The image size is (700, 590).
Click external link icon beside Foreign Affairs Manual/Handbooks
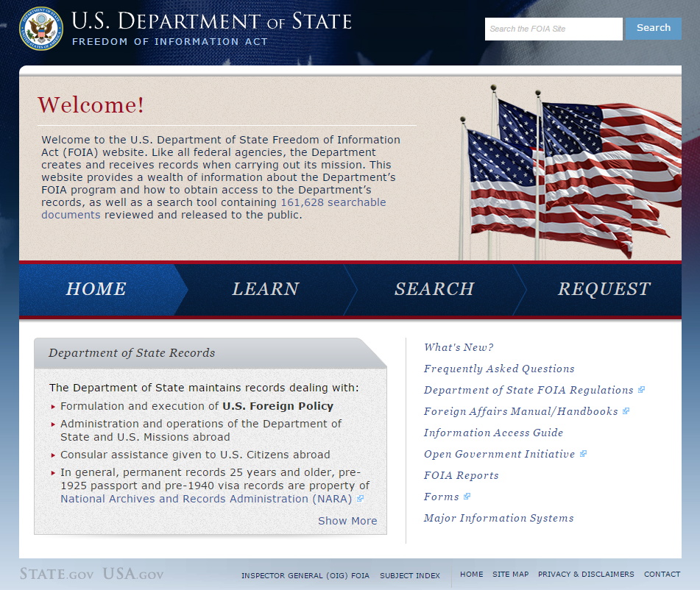coord(626,411)
